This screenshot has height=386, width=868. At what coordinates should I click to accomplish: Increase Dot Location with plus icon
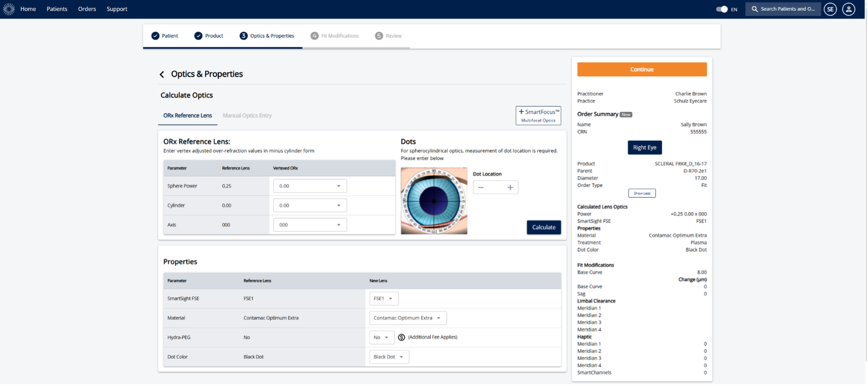click(x=510, y=187)
